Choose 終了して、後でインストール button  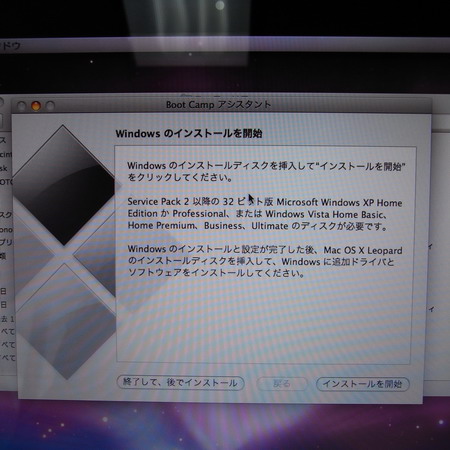pyautogui.click(x=180, y=382)
